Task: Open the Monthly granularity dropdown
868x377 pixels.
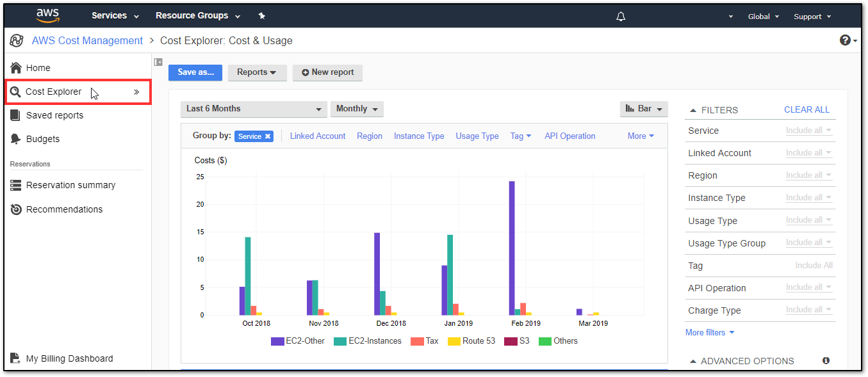Action: [357, 109]
